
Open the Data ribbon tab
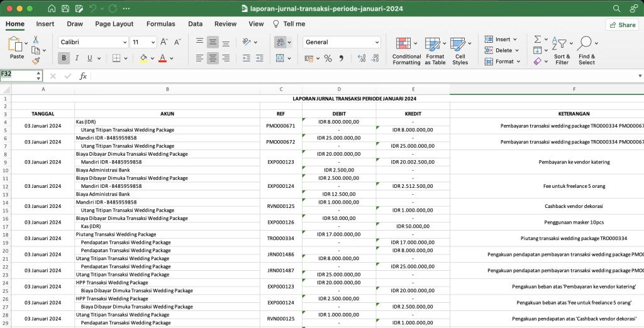tap(196, 24)
